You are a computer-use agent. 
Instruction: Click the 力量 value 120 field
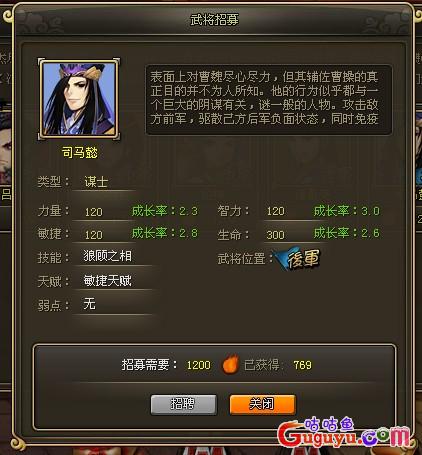94,212
